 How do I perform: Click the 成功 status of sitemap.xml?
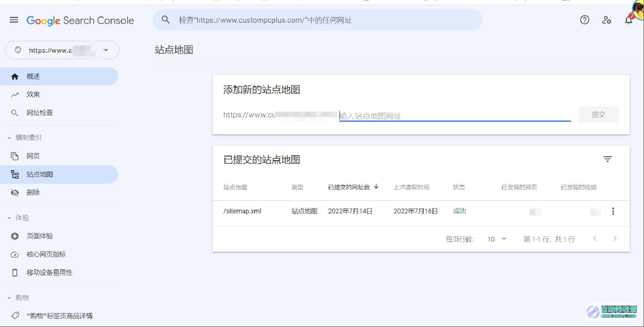pyautogui.click(x=459, y=211)
